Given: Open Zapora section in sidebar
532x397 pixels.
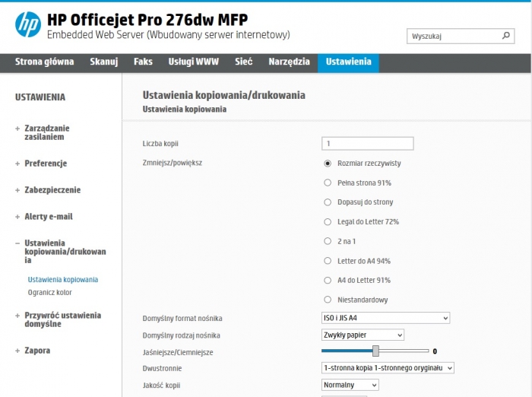Looking at the screenshot, I should pos(37,351).
